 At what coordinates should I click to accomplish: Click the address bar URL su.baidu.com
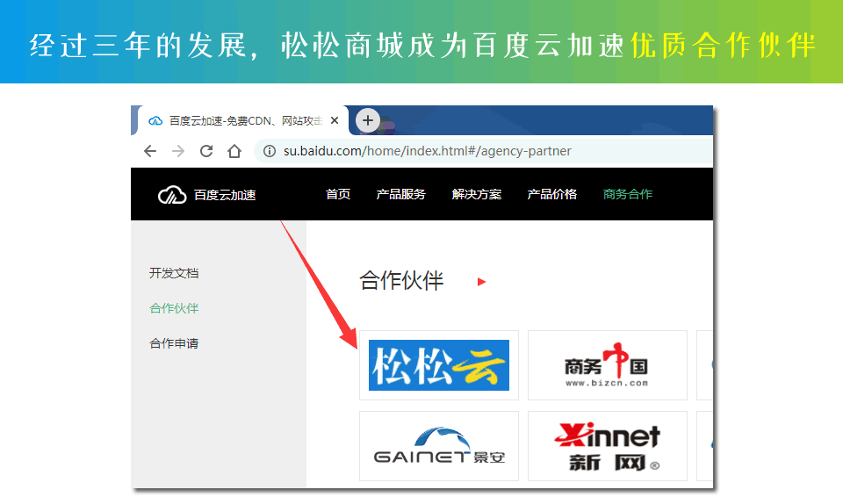pyautogui.click(x=428, y=151)
